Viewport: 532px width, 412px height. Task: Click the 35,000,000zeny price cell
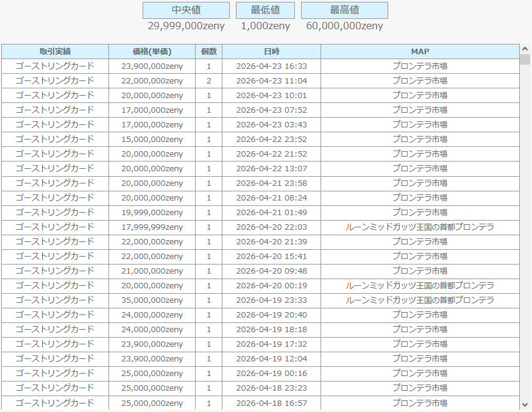pyautogui.click(x=152, y=300)
